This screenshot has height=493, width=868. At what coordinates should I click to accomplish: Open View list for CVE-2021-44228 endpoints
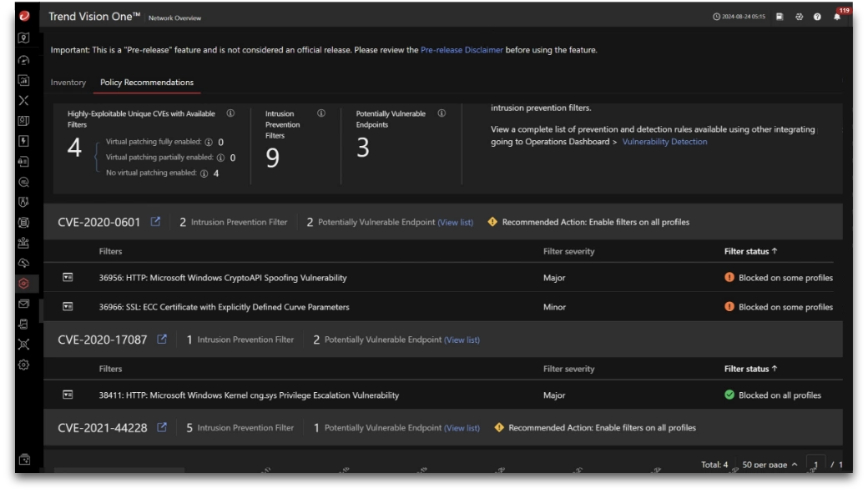[x=462, y=428]
